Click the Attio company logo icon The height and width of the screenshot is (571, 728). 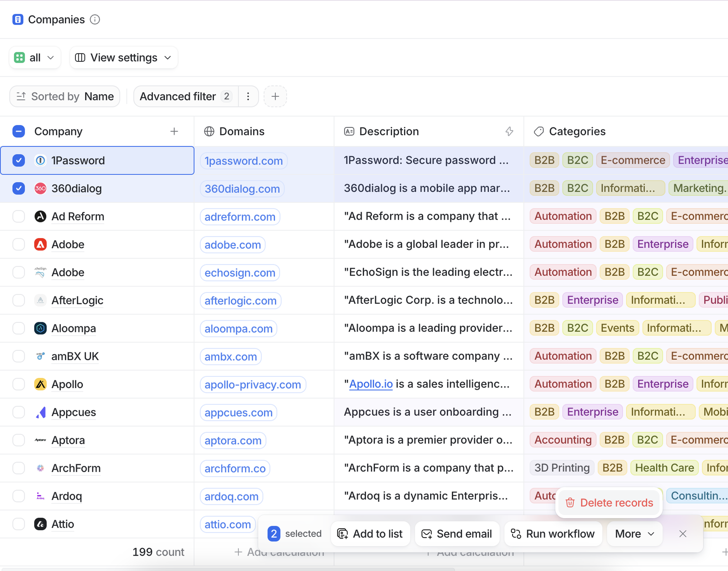(41, 524)
